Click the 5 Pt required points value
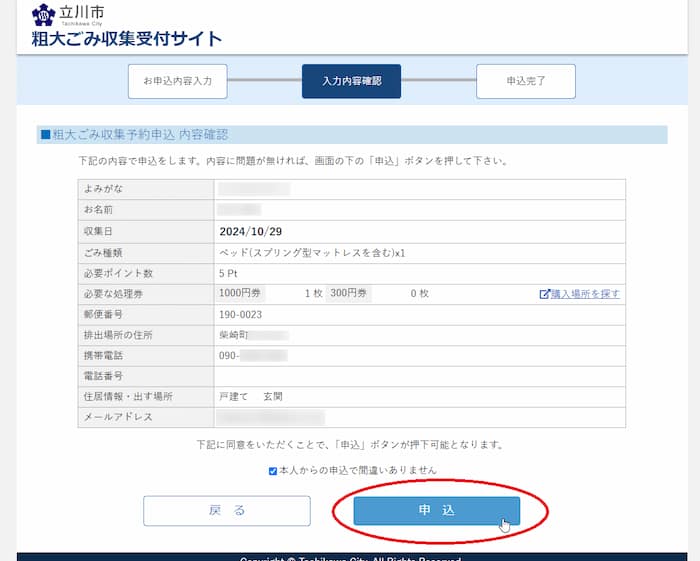Viewport: 700px width, 561px height. 228,273
